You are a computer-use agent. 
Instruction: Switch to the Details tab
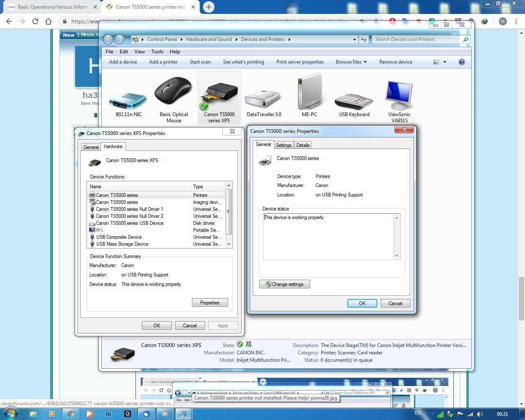point(303,145)
